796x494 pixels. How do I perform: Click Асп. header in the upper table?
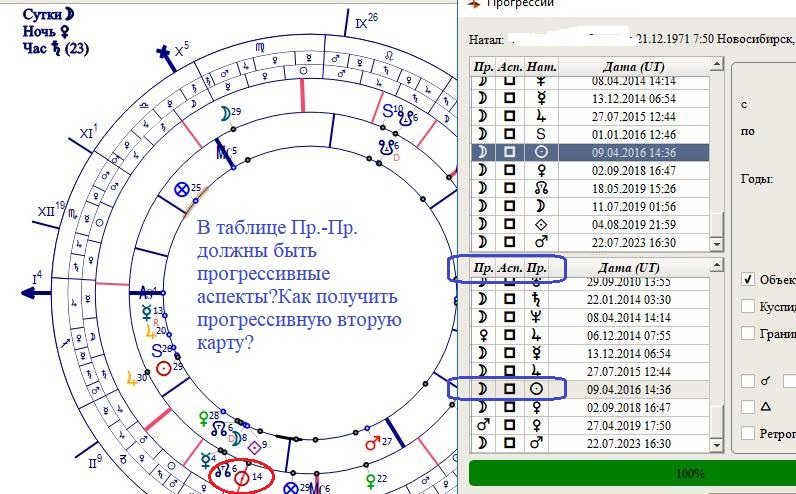coord(510,67)
